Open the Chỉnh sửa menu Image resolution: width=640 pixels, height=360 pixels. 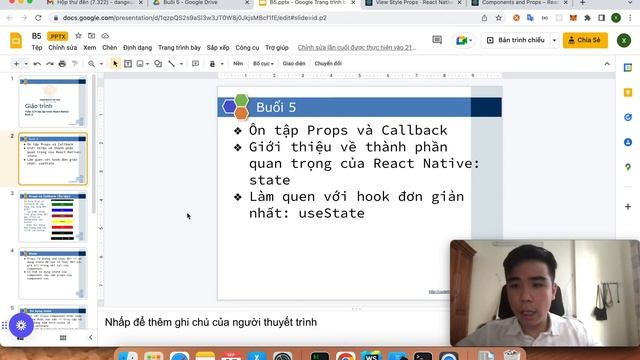(x=63, y=48)
